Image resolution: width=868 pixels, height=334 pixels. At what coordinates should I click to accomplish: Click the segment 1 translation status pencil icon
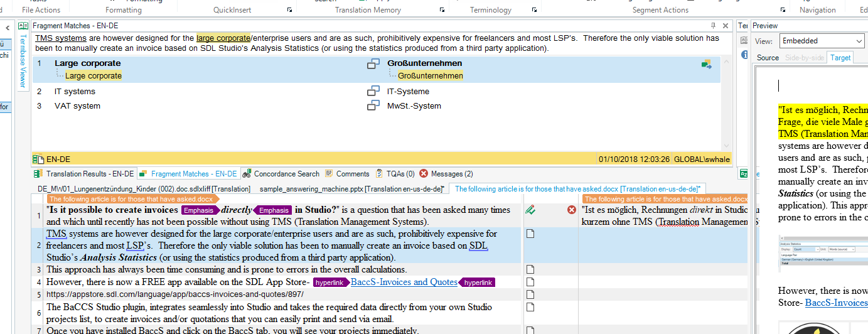(x=530, y=210)
